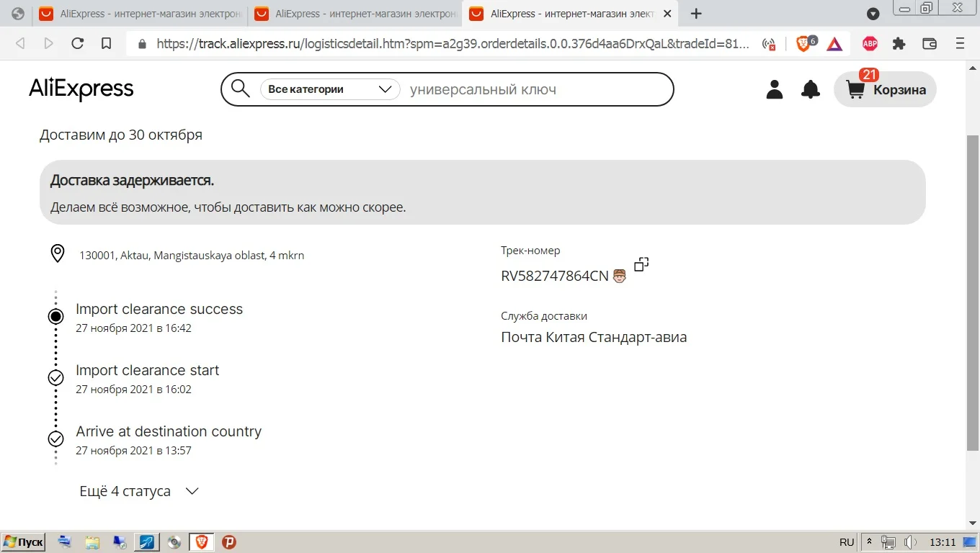Open the extensions puzzle icon
980x553 pixels.
[899, 44]
